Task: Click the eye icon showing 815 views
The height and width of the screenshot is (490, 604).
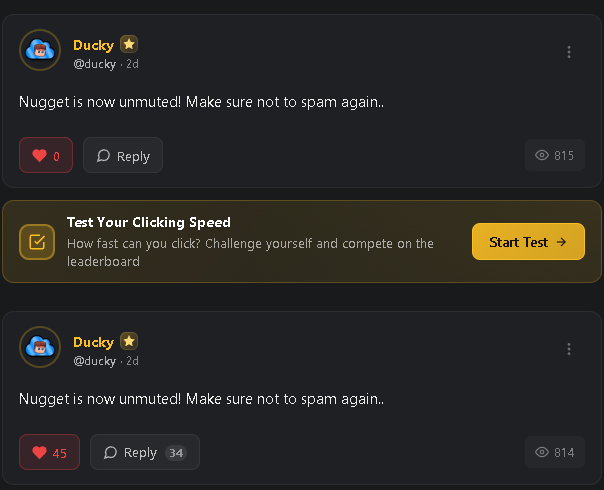Action: coord(543,155)
